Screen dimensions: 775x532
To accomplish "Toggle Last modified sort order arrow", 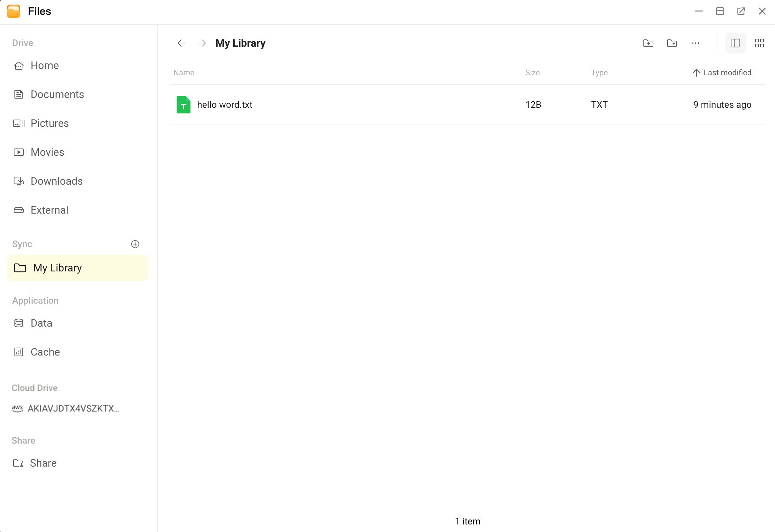I will pyautogui.click(x=696, y=73).
